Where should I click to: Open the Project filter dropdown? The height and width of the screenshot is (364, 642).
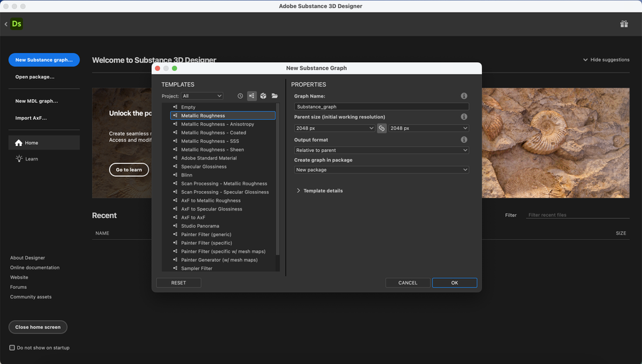pos(201,95)
